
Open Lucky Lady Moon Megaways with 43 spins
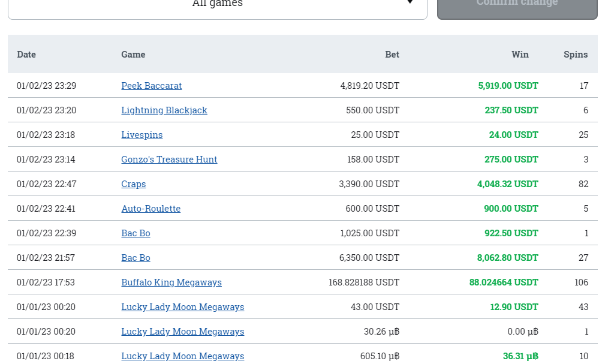tap(182, 307)
